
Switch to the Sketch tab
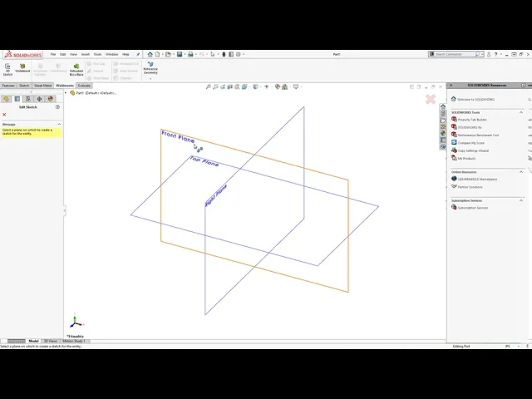[x=24, y=86]
